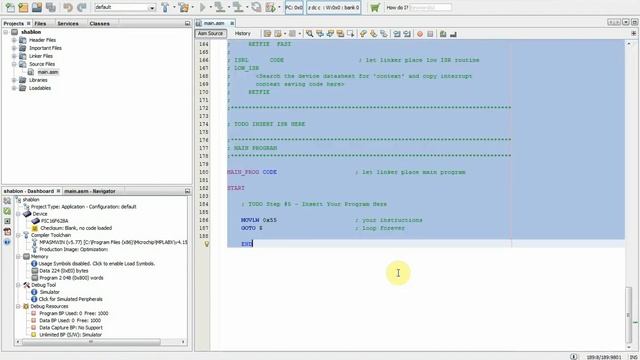Viewport: 640px width, 360px height.
Task: Click the History view button
Action: tap(242, 33)
